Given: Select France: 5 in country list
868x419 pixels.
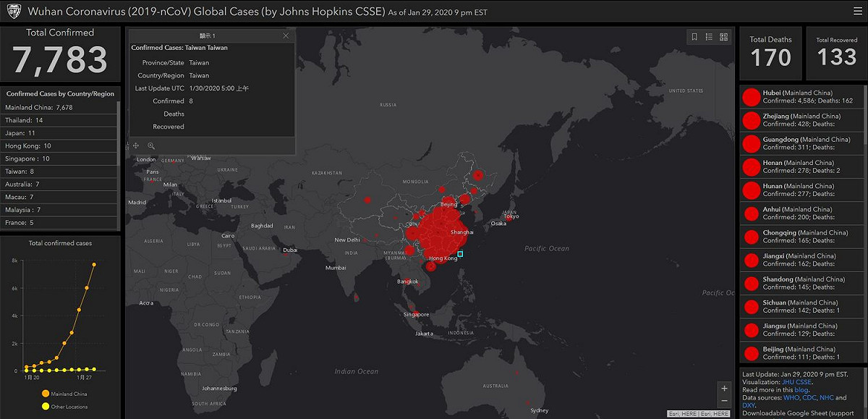Looking at the screenshot, I should tap(59, 223).
